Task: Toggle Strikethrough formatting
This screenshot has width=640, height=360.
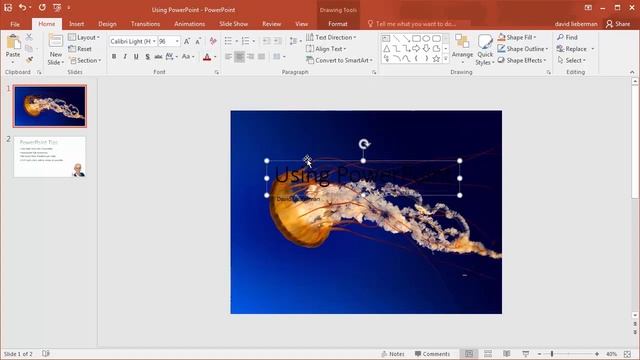Action: [x=158, y=56]
